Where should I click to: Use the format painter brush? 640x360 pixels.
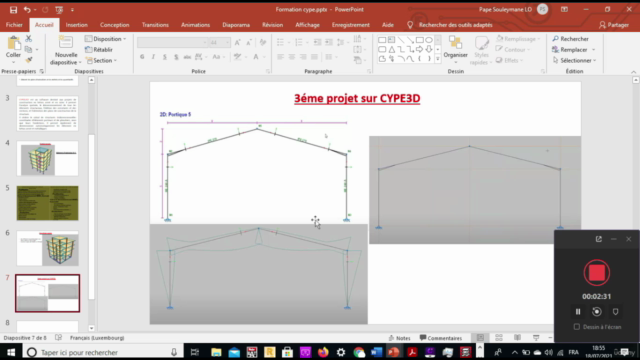tap(29, 60)
